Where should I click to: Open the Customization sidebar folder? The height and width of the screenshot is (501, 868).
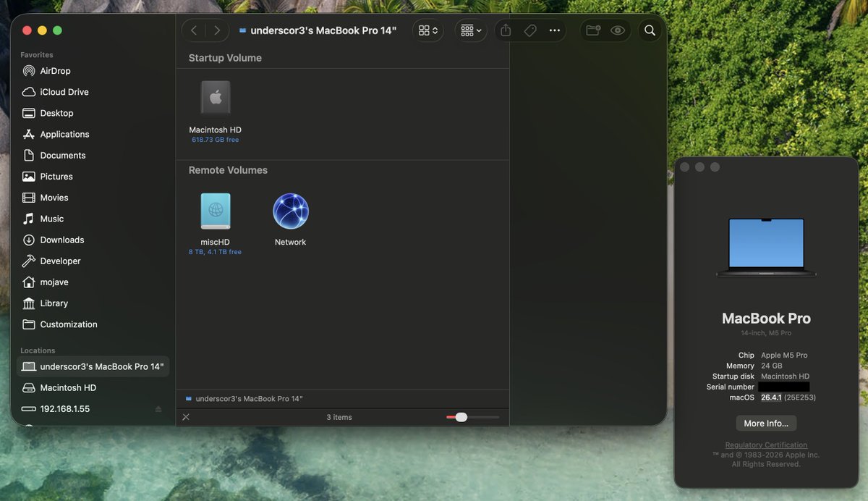coord(93,324)
